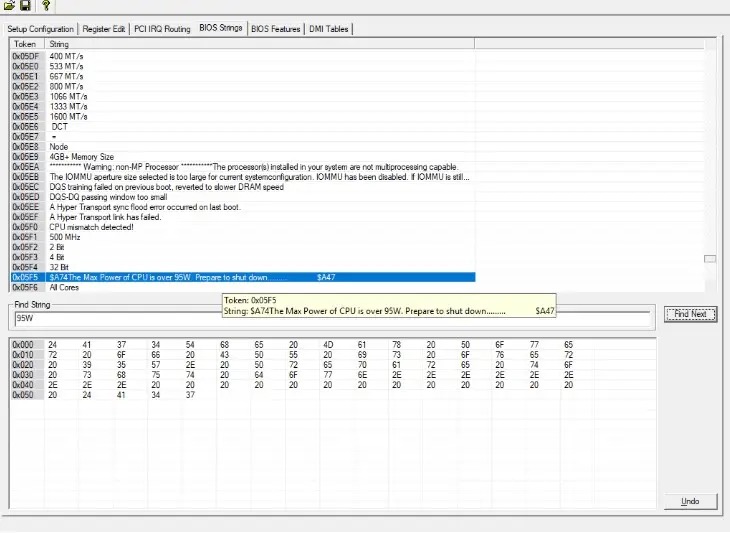This screenshot has width=730, height=533.
Task: Open the Register Edit tab
Action: [x=104, y=29]
